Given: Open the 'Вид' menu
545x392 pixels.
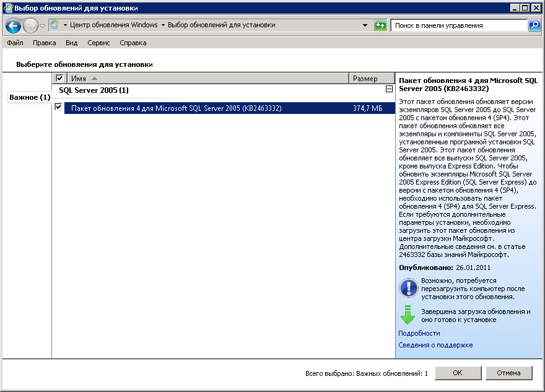Looking at the screenshot, I should 71,43.
